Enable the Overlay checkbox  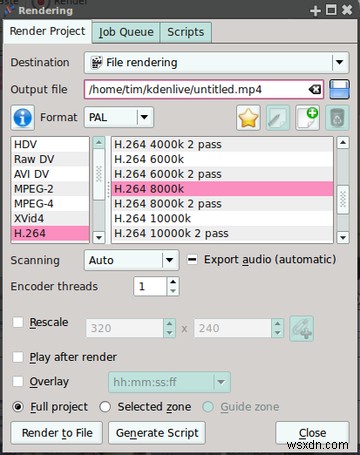18,381
